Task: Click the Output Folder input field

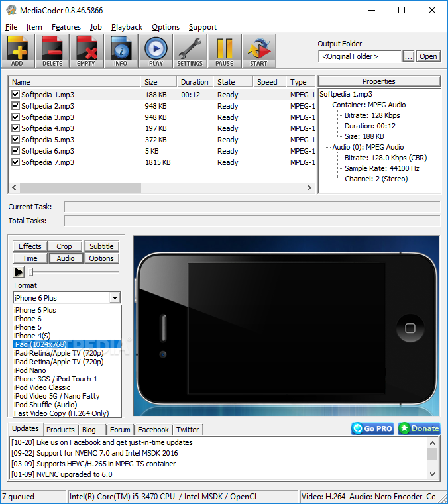Action: click(360, 56)
